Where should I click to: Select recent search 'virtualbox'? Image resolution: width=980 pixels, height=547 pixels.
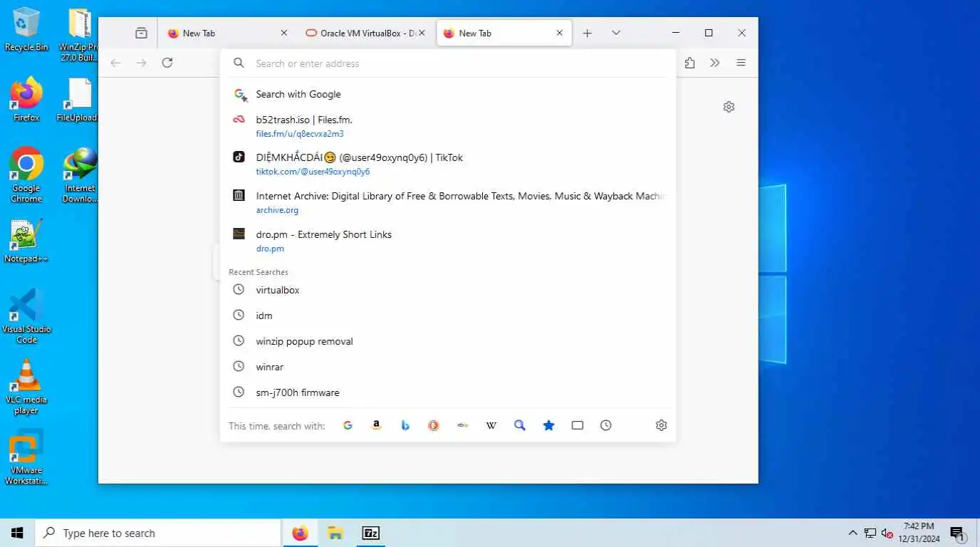pyautogui.click(x=449, y=290)
